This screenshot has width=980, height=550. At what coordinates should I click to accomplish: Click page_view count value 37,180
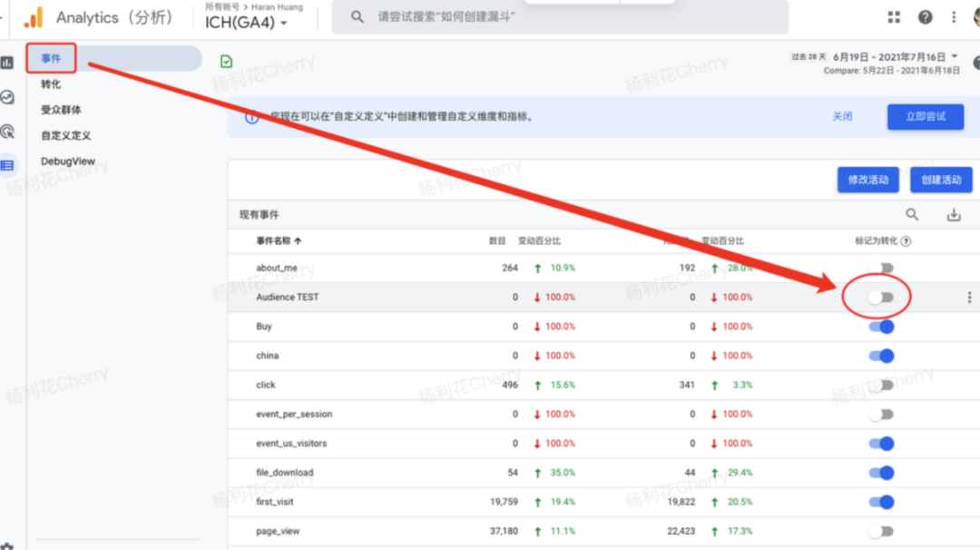coord(504,531)
